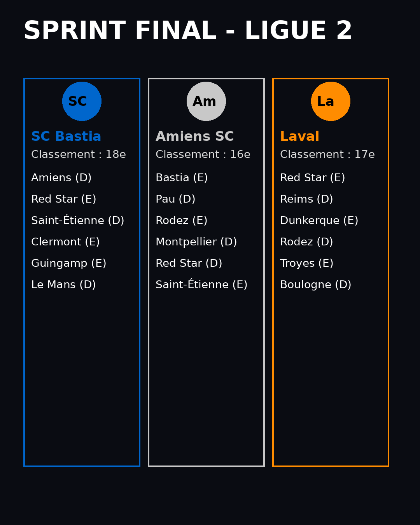Pick the 'Reims (D)' fixture
This screenshot has width=420, height=525.
[306, 199]
